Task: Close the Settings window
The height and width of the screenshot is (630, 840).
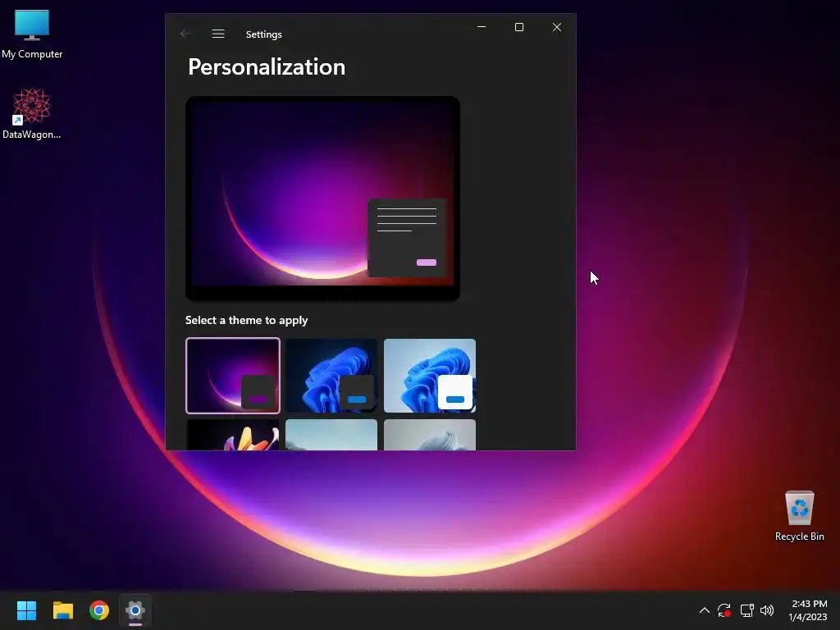Action: coord(557,27)
